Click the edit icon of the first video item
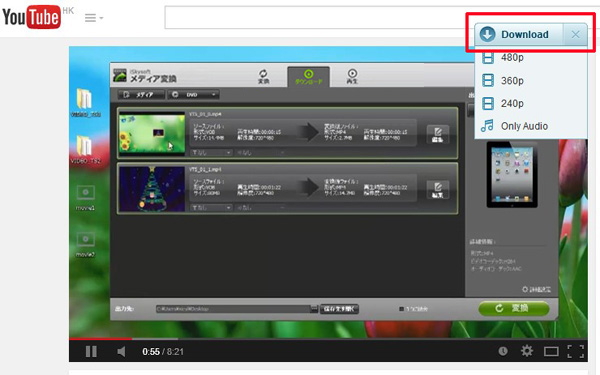Image resolution: width=600 pixels, height=375 pixels. (x=437, y=134)
